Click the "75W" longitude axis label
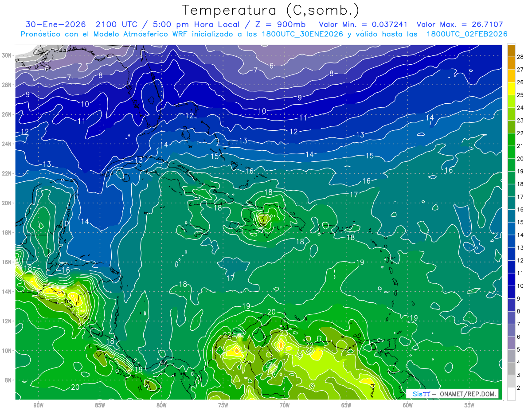Image resolution: width=532 pixels, height=411 pixels. 223,405
